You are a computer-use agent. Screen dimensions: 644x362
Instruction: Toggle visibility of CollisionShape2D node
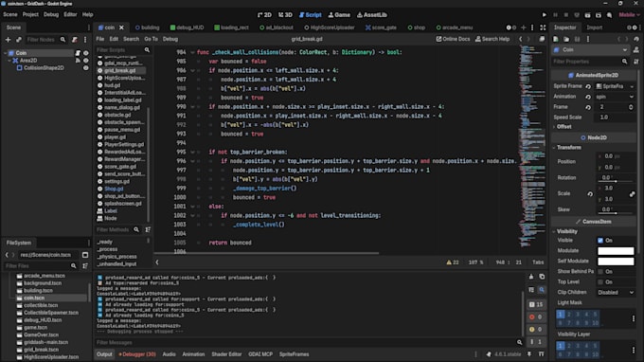point(86,68)
